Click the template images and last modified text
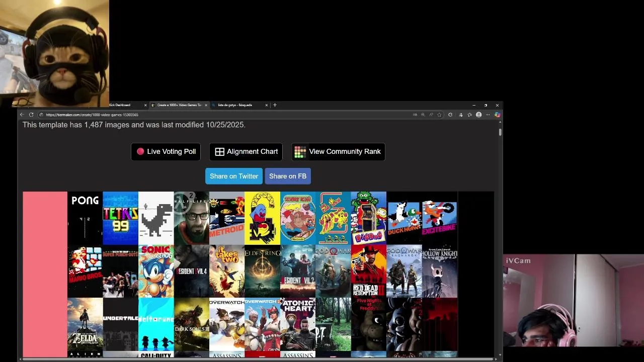 (x=134, y=125)
